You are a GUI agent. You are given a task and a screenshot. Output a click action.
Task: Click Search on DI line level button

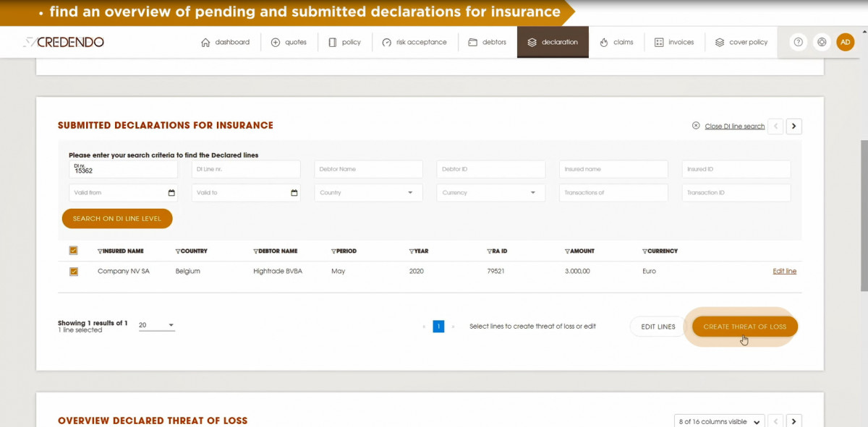click(x=117, y=218)
